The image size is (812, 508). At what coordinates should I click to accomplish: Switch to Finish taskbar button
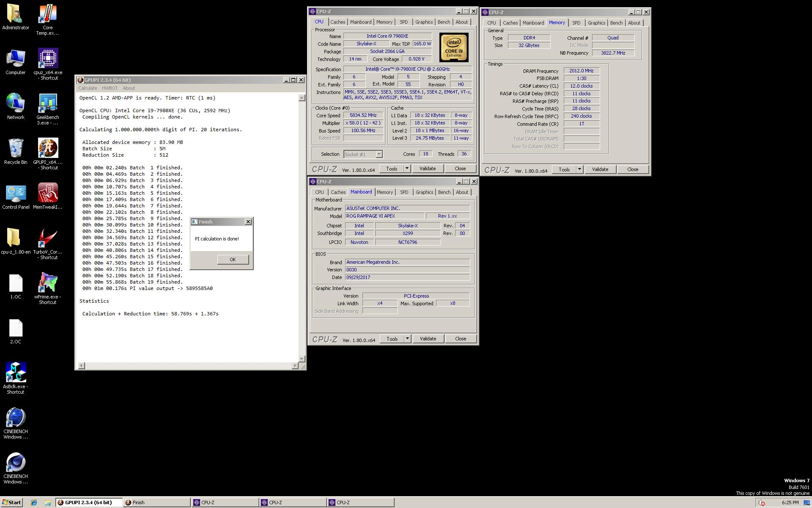click(x=156, y=502)
